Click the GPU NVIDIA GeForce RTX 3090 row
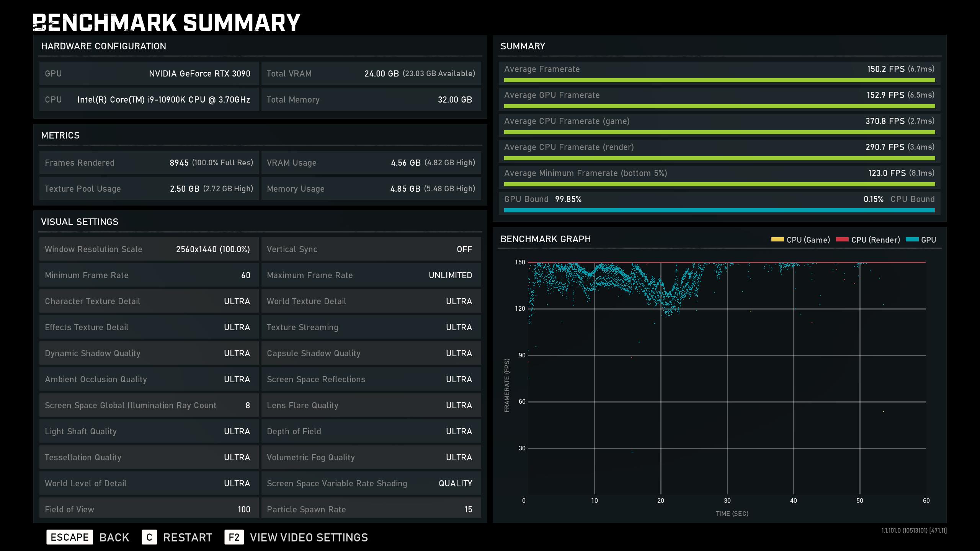The image size is (980, 551). pos(149,73)
